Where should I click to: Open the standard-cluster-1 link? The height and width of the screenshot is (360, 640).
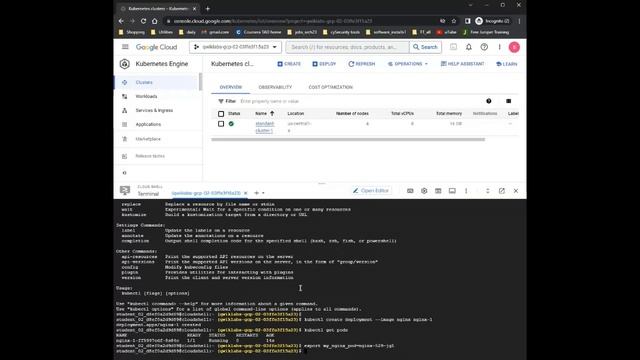(x=264, y=127)
